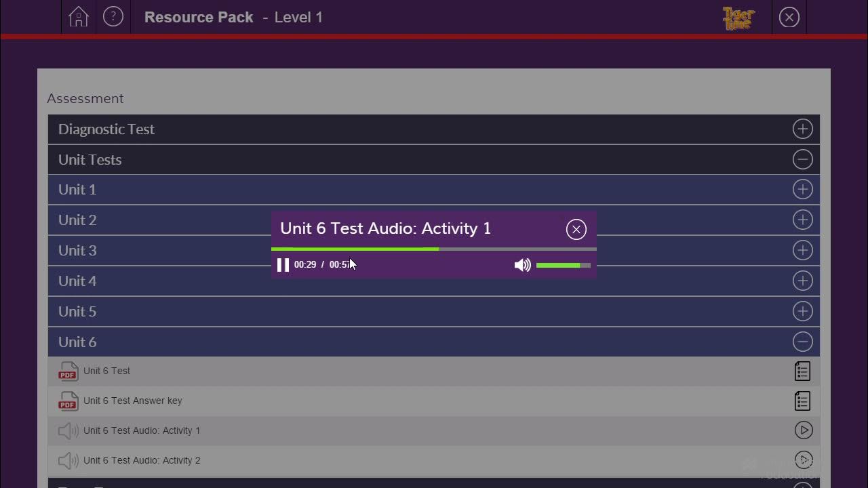The width and height of the screenshot is (868, 488).
Task: Open the Unit 6 Test PDF icon
Action: (x=68, y=371)
